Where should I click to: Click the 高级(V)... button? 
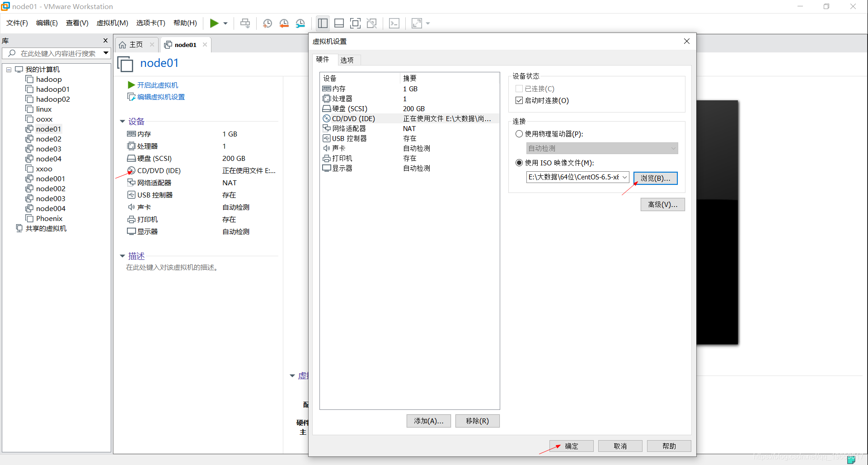pos(662,204)
